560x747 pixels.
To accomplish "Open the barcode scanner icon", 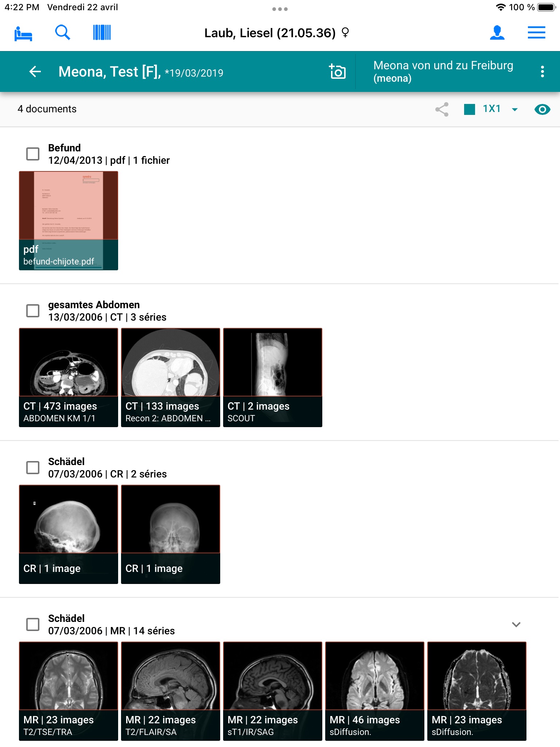I will point(102,32).
